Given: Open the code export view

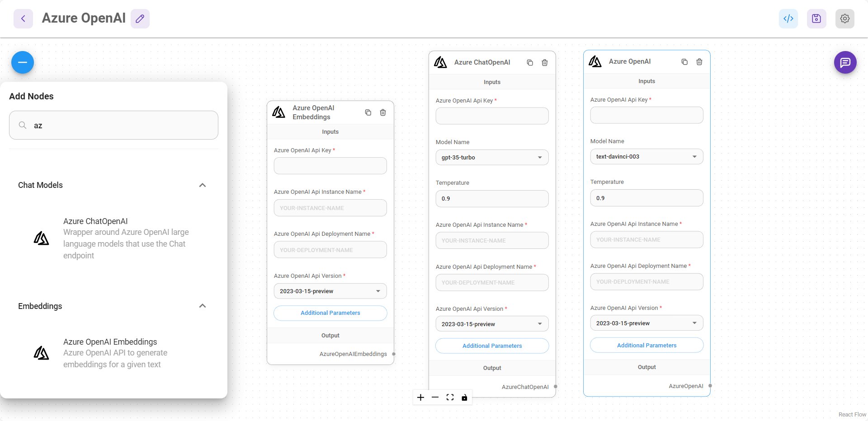Looking at the screenshot, I should point(788,19).
